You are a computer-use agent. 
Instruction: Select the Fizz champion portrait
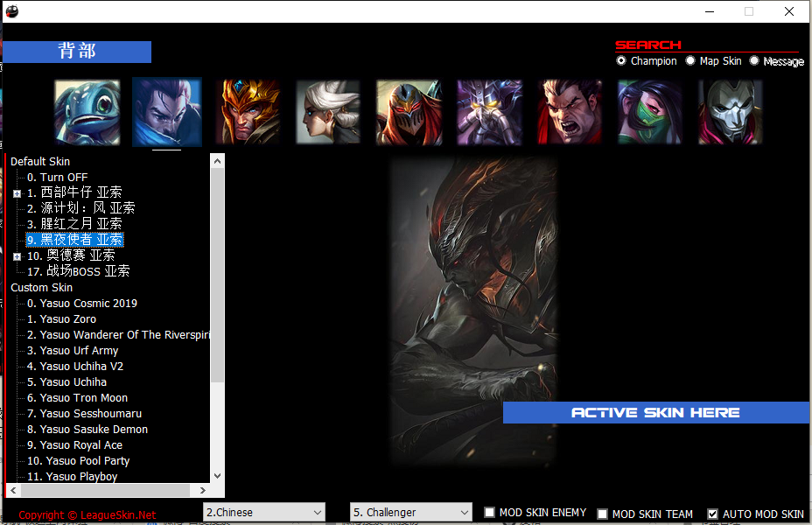coord(87,112)
